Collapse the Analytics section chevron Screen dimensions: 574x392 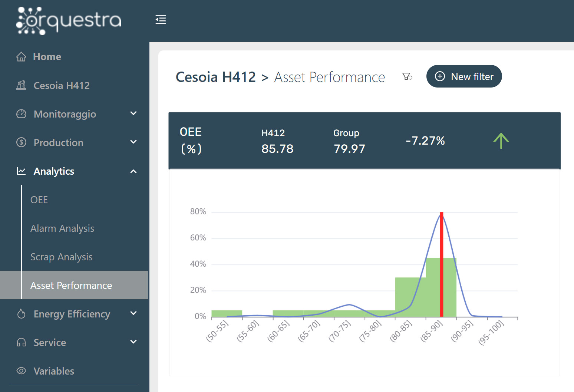coord(133,171)
